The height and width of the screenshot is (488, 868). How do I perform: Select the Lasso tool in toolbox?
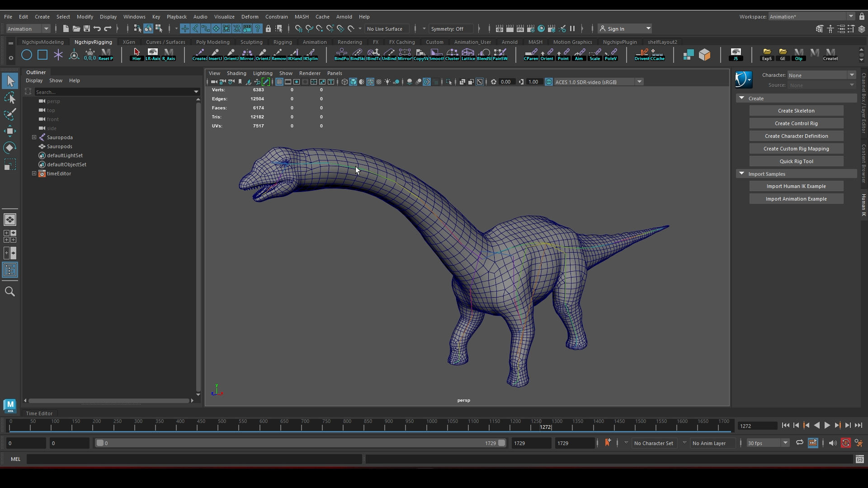10,98
